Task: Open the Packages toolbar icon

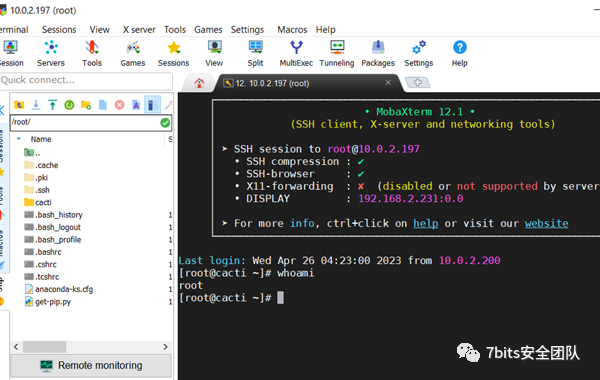Action: tap(378, 53)
